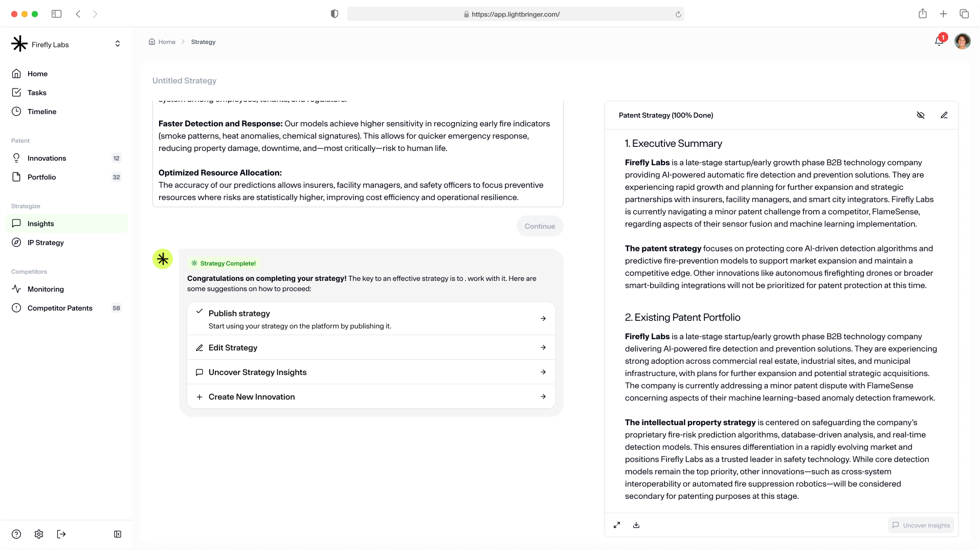
Task: Click the Untitled Strategy title field
Action: click(185, 80)
